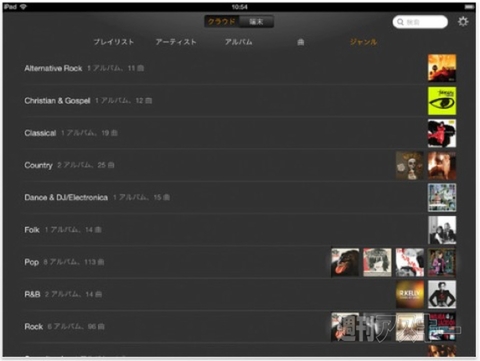Click Pop's "8 アルバム、113 曲" count
The image size is (480, 361).
pyautogui.click(x=74, y=262)
